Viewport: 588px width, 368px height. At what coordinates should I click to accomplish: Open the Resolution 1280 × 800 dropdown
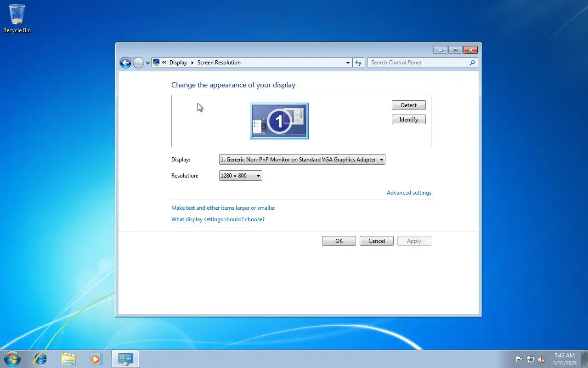(241, 176)
